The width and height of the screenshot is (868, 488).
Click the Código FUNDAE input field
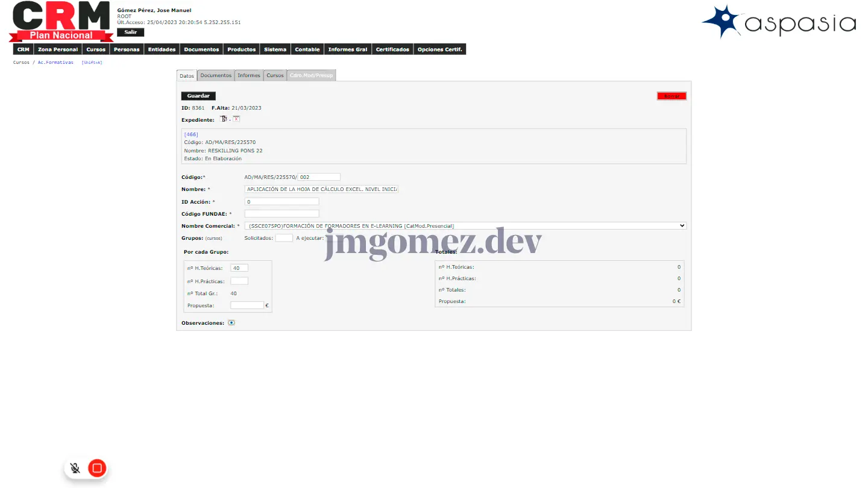[281, 214]
